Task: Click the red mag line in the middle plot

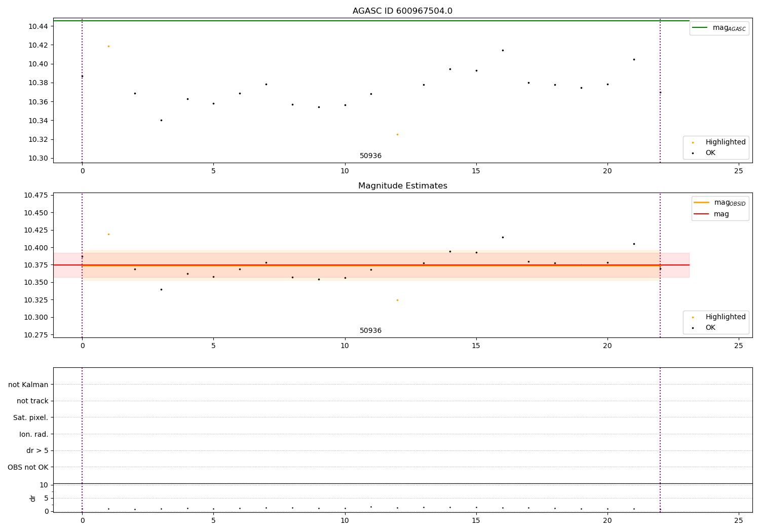Action: pyautogui.click(x=371, y=265)
